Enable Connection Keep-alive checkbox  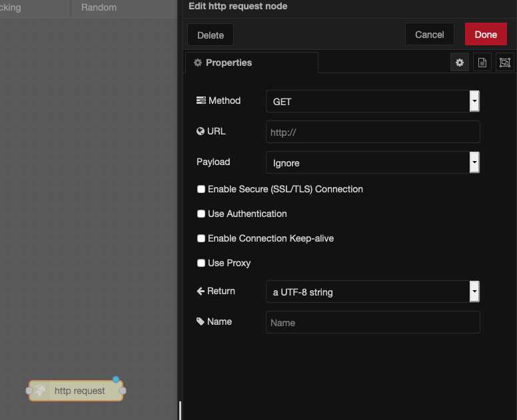pos(201,238)
